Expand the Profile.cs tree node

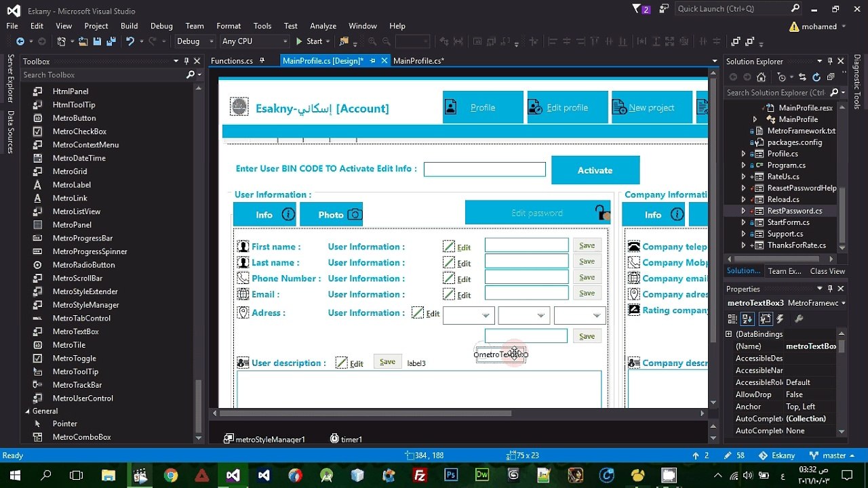[x=743, y=154]
